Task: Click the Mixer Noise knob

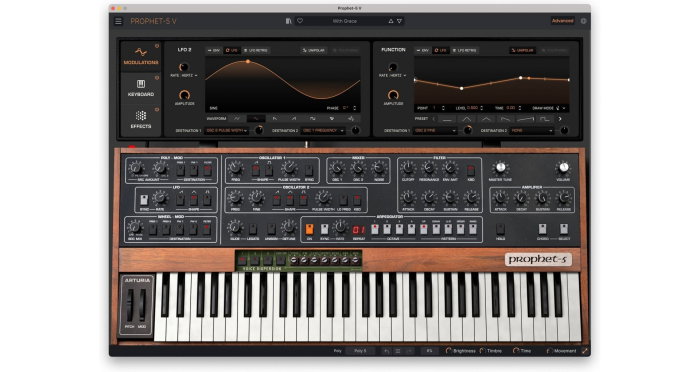Action: click(379, 168)
